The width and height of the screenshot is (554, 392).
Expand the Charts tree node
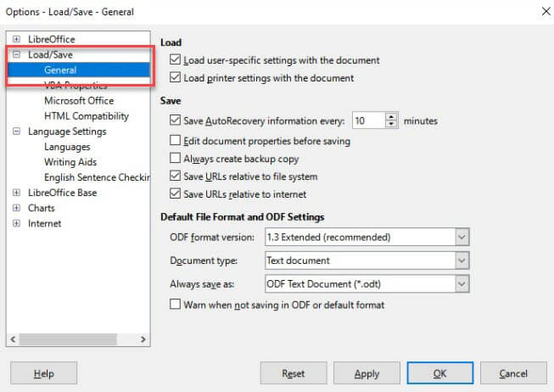point(16,208)
